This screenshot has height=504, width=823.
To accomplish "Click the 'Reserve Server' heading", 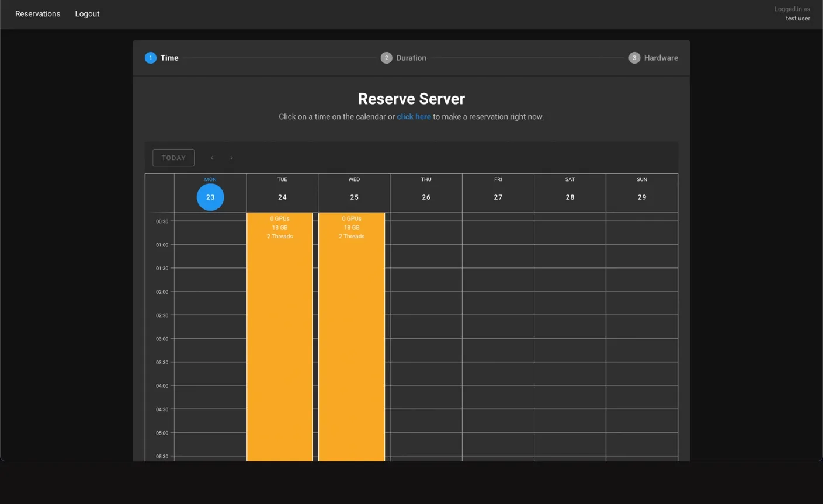I will [x=411, y=99].
